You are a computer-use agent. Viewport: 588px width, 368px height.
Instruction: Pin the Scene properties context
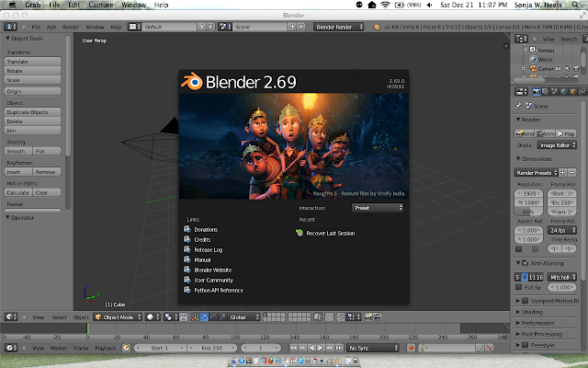point(518,106)
